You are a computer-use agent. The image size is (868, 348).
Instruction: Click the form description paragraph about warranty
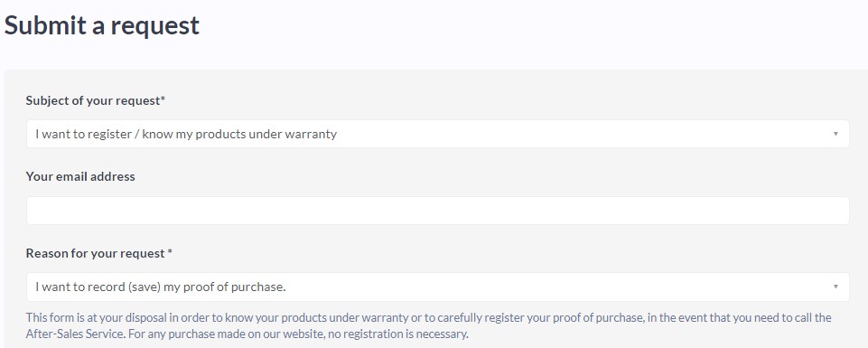(x=428, y=325)
